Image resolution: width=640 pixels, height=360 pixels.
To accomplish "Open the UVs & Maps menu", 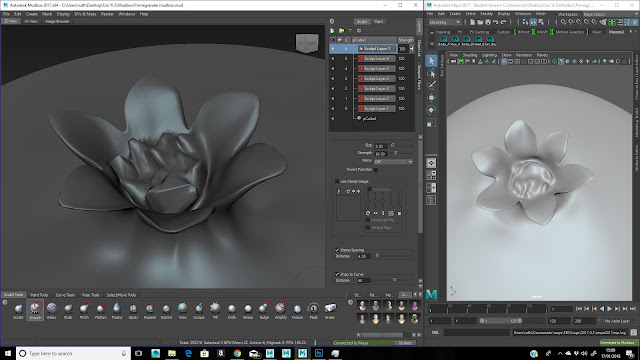I will click(x=85, y=14).
